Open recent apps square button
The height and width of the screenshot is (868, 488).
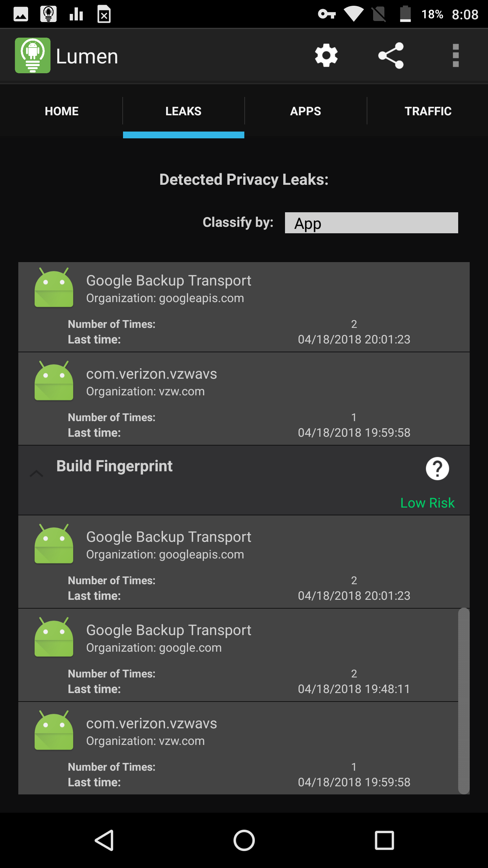(384, 840)
